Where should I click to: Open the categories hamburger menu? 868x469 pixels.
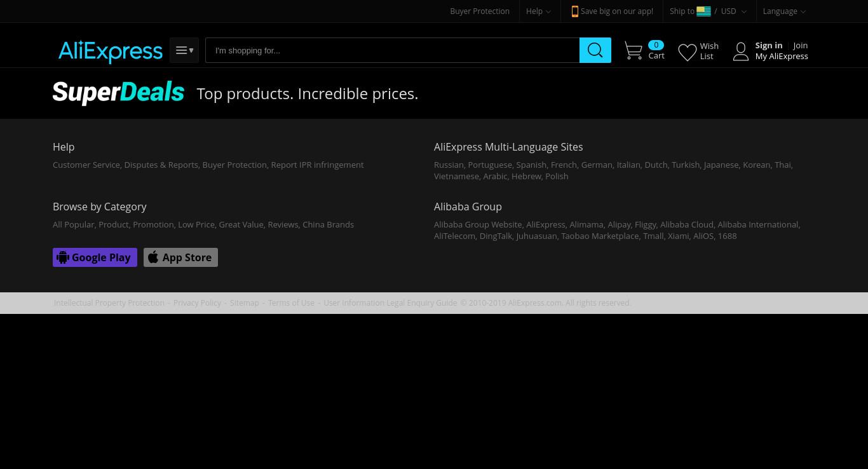184,50
